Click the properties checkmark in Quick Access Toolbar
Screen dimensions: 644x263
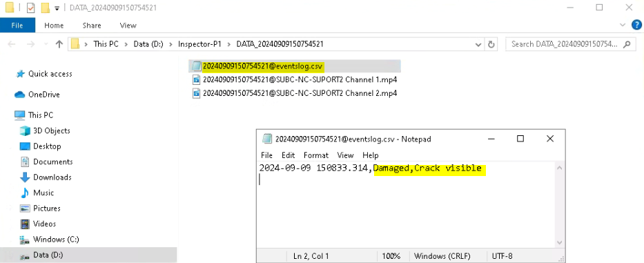(x=31, y=8)
